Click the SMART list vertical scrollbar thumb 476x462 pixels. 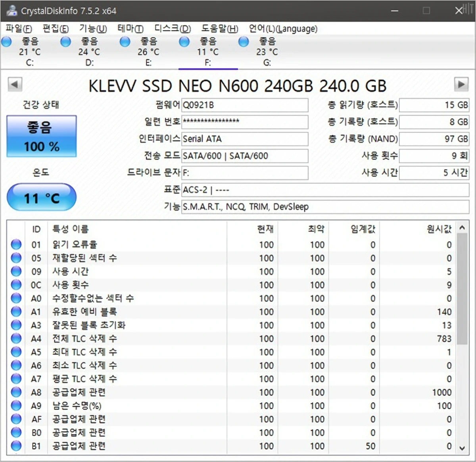[x=462, y=289]
